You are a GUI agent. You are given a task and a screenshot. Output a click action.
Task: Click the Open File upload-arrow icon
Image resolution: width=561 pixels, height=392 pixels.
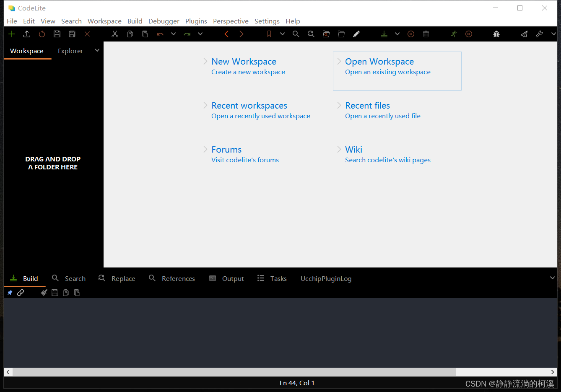27,34
